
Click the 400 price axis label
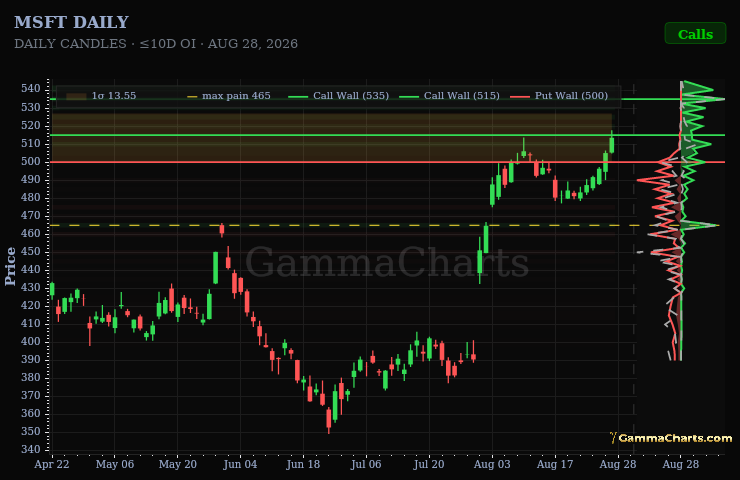[31, 342]
